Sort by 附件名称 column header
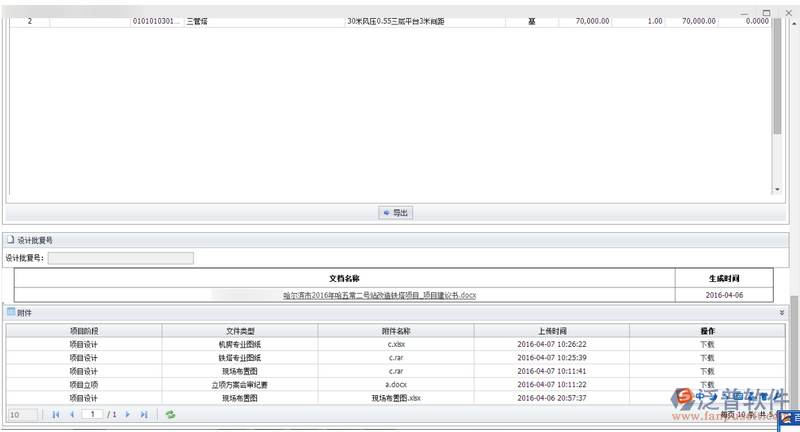 396,331
